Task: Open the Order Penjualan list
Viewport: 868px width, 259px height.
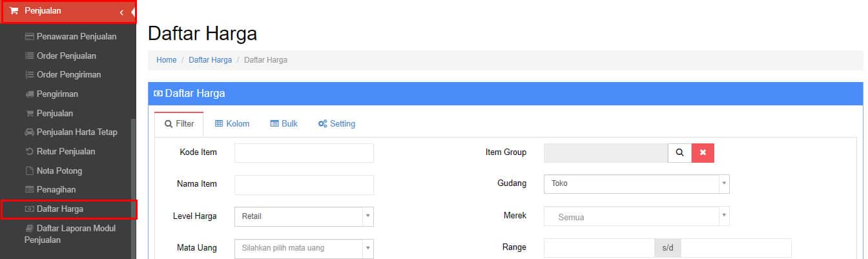Action: click(61, 56)
